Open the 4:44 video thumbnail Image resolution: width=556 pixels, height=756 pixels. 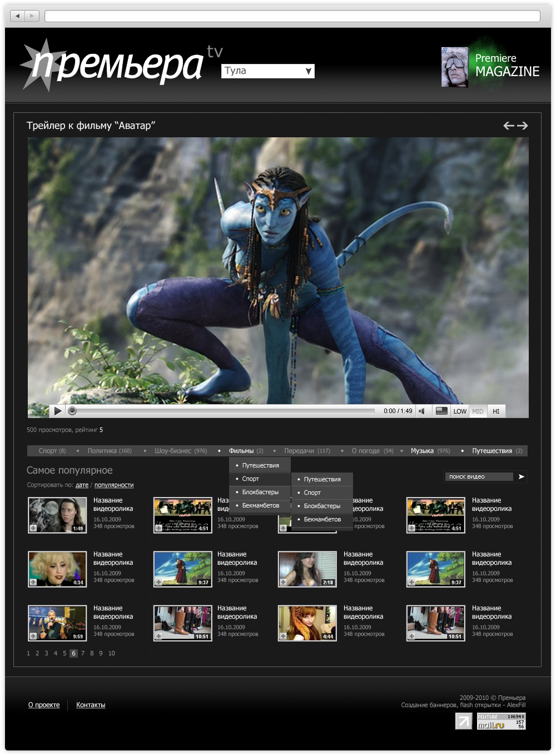point(307,623)
